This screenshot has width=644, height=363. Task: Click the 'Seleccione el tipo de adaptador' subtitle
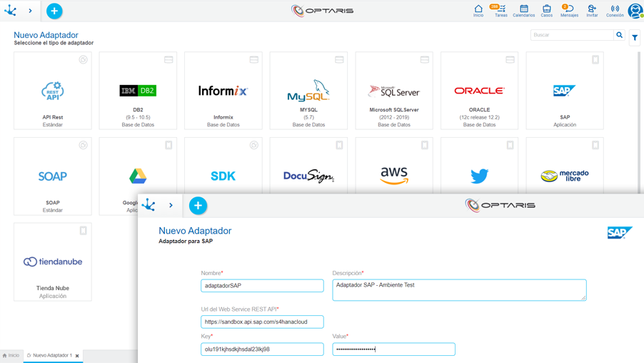click(54, 43)
